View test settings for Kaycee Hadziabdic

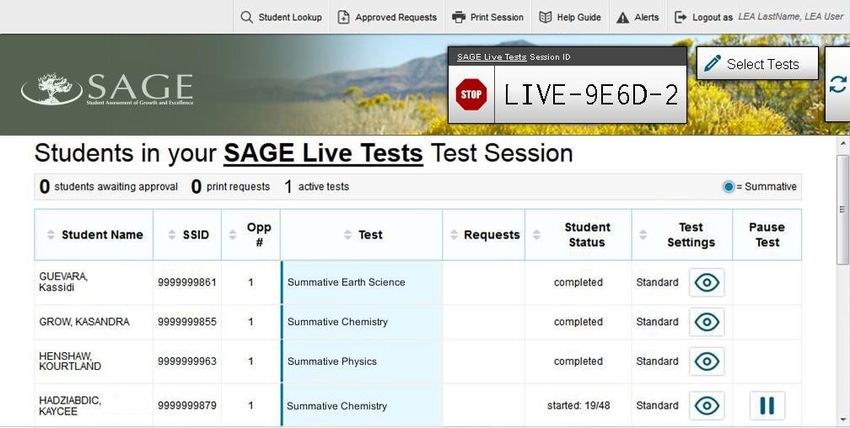[x=707, y=406]
